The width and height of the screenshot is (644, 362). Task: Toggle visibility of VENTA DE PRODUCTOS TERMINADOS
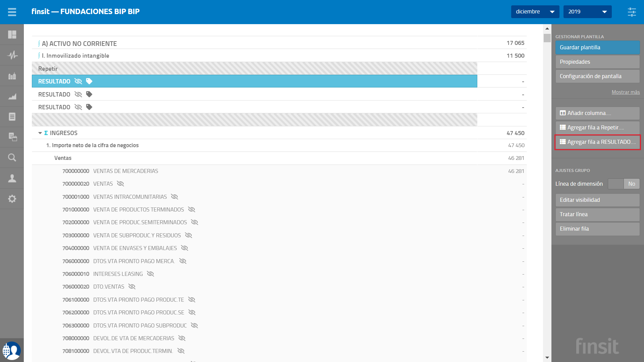point(192,209)
